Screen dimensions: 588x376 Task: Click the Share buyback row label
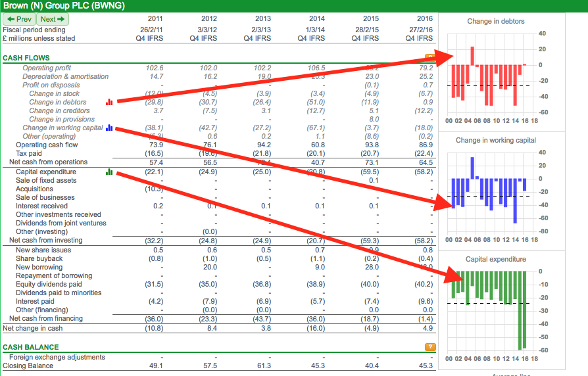[39, 258]
